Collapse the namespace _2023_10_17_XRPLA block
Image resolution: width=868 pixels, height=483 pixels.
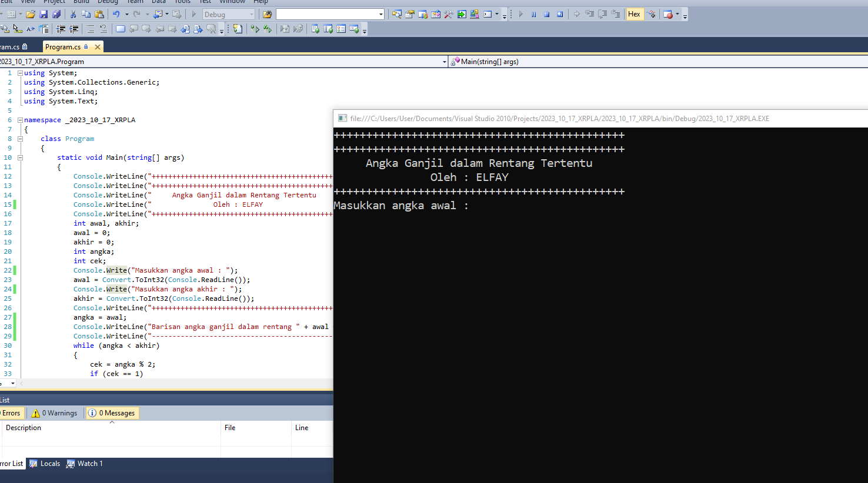(x=20, y=120)
